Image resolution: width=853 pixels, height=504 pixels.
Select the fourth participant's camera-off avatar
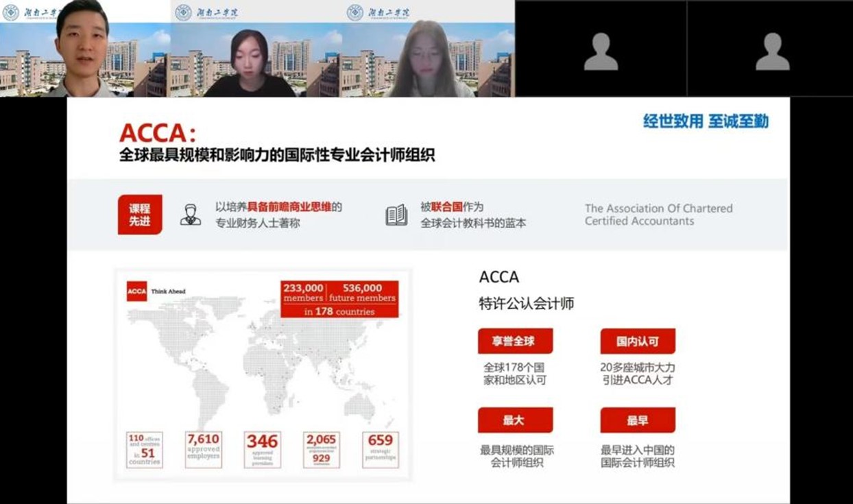pos(601,51)
